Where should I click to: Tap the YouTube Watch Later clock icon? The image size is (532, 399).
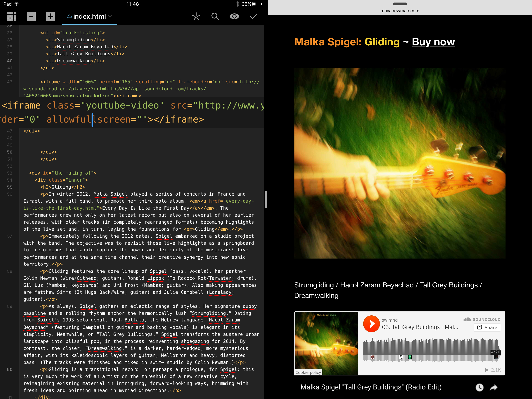(479, 387)
